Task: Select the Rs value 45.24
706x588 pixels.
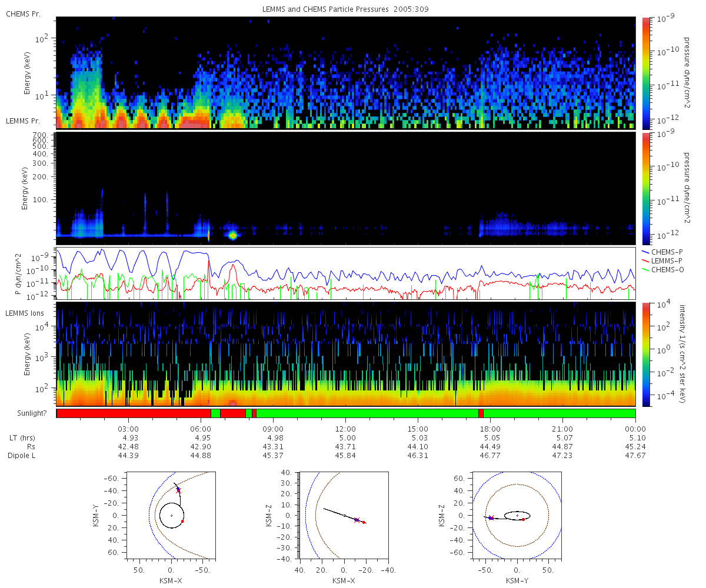Action: pyautogui.click(x=635, y=446)
